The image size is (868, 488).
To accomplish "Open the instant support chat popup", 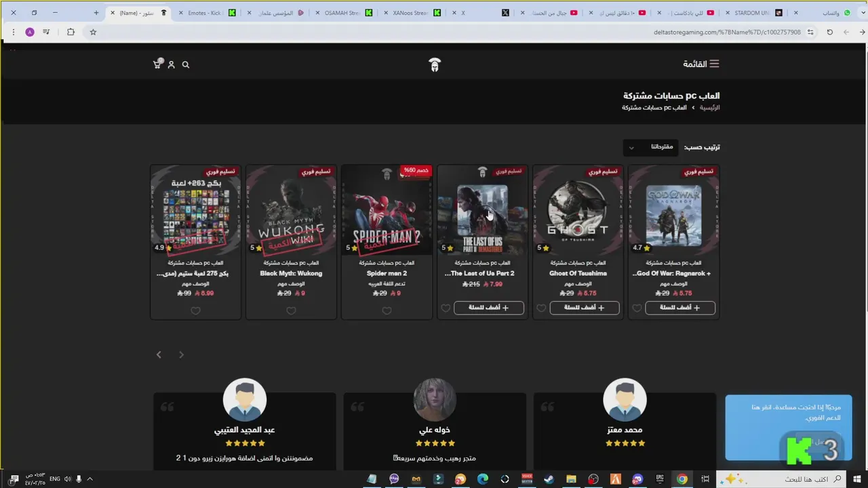I will [x=789, y=428].
